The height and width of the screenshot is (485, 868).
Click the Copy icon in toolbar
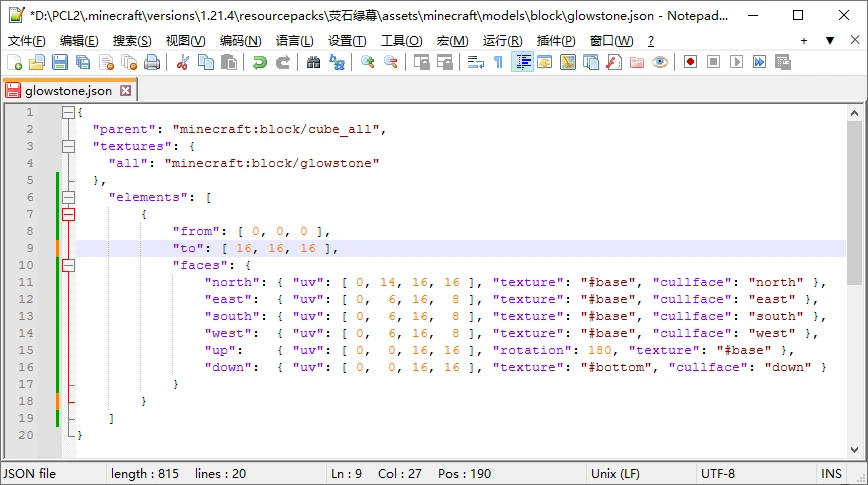click(206, 62)
